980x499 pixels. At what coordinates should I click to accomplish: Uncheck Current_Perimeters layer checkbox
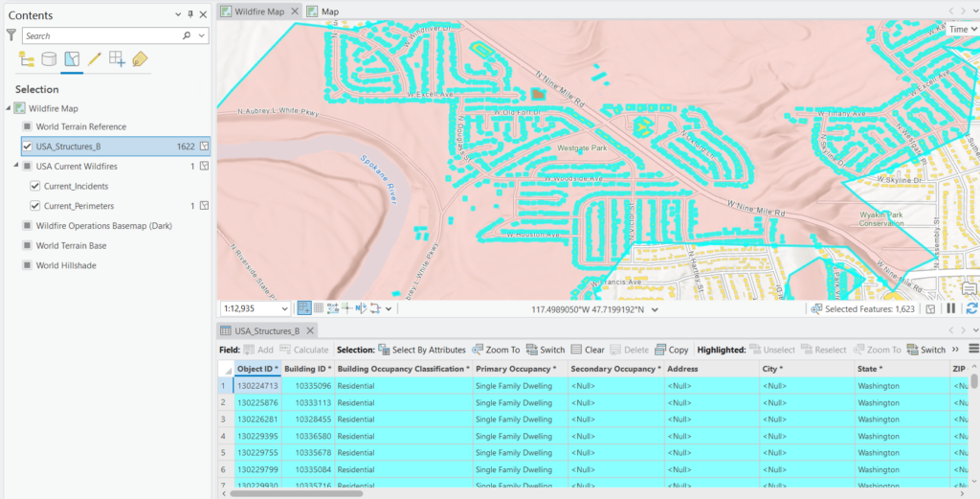coord(35,206)
